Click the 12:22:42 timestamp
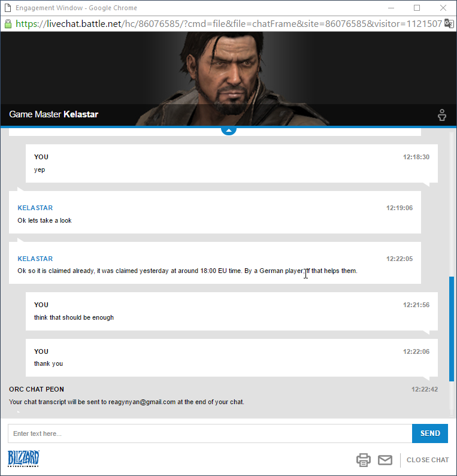 425,389
